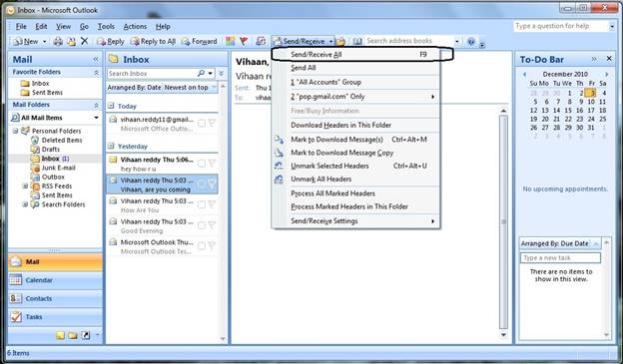The image size is (623, 364).
Task: Open the Shortcuts icon in navigation pane
Action: 86,335
